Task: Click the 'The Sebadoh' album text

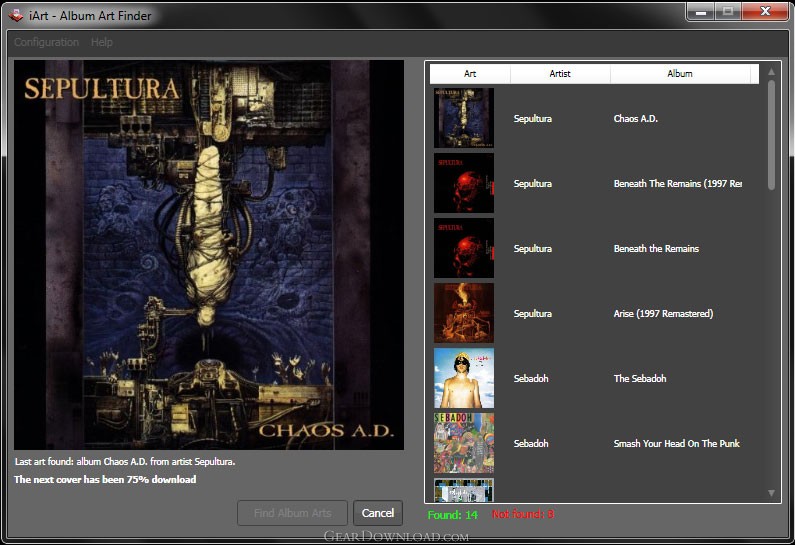Action: pos(640,378)
